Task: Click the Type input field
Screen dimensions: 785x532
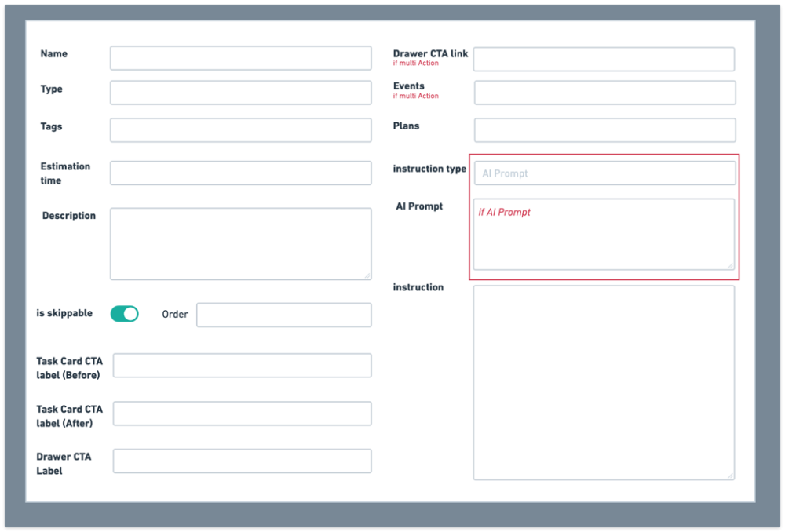Action: tap(240, 93)
